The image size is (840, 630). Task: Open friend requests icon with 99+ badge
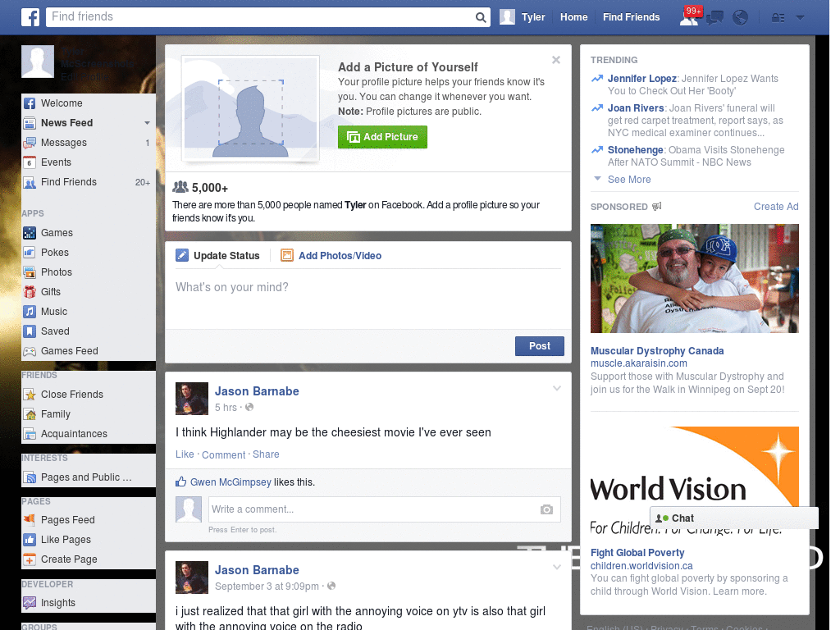tap(689, 17)
